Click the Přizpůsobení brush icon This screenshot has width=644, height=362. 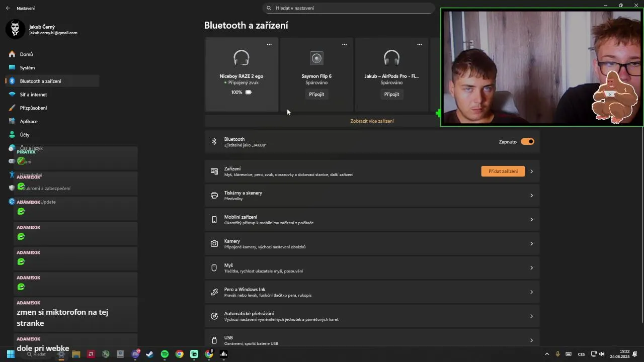point(12,108)
